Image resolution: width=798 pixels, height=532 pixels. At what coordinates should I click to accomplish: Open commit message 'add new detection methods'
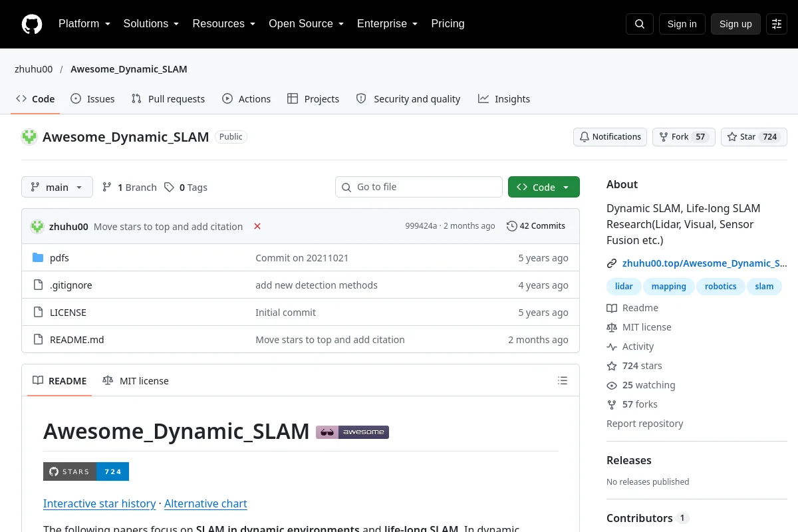coord(317,285)
